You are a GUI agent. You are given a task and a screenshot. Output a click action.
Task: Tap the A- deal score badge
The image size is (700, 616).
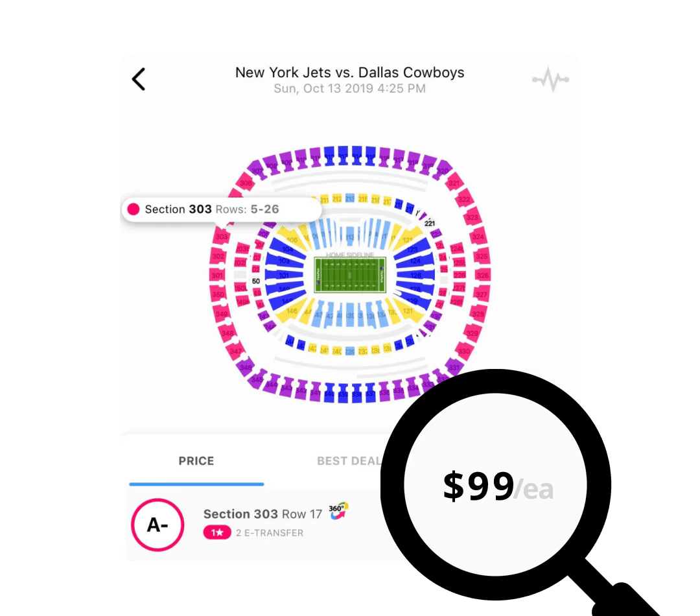click(157, 525)
